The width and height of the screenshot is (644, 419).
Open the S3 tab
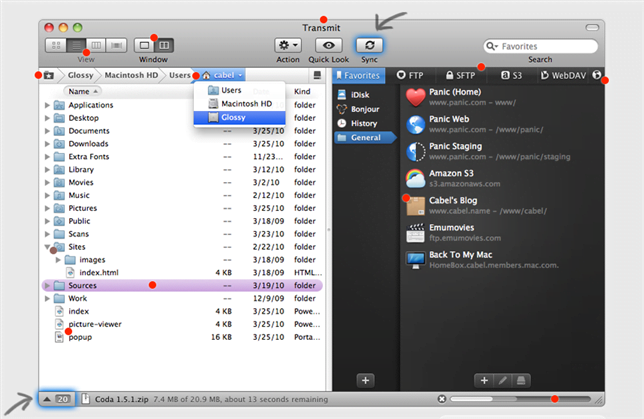[x=511, y=76]
